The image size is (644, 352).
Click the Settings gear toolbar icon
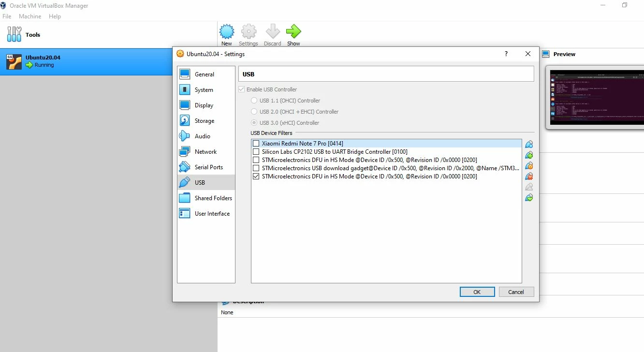click(249, 32)
